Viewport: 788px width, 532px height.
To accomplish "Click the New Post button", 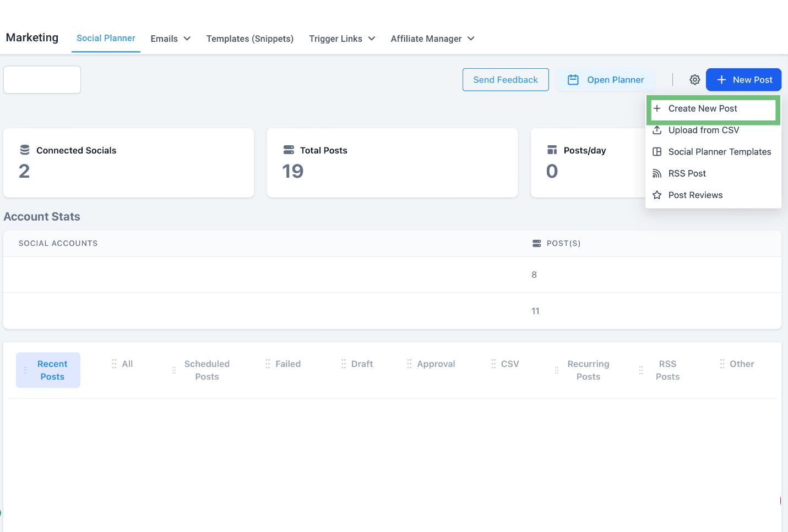I will coord(743,80).
